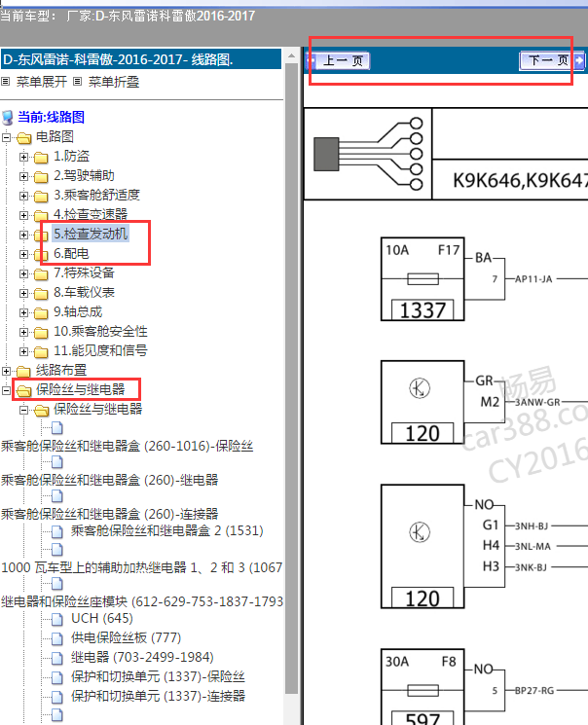The image size is (588, 725).
Task: Open 继电器 (703-2499-1984) page
Action: (x=142, y=657)
